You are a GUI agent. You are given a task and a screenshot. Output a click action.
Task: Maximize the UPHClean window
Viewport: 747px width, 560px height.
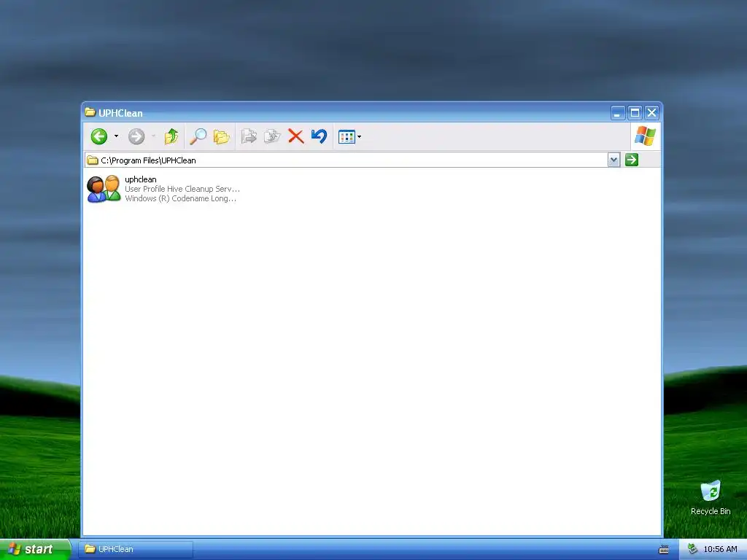(x=635, y=113)
